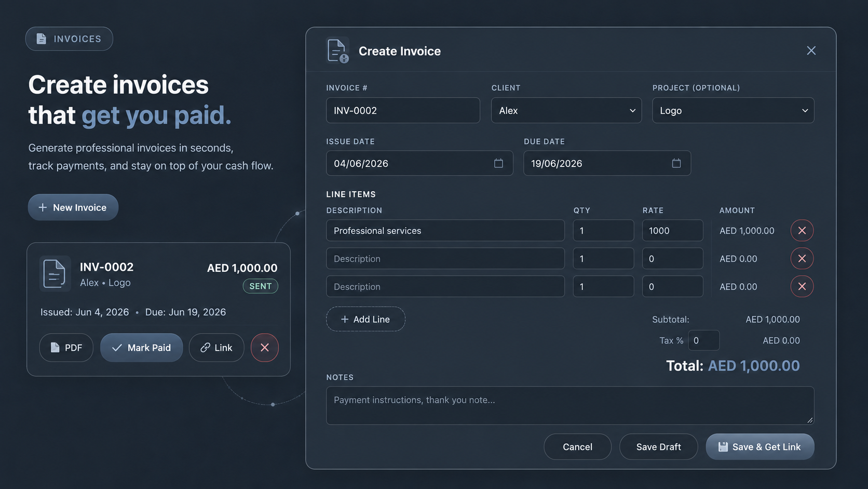Remove the Professional services line item

[802, 230]
